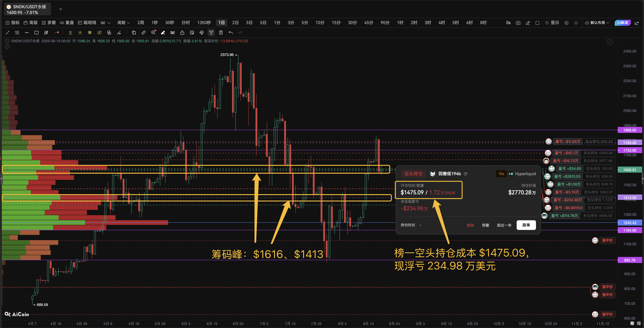
Task: Expand the right side panel handle
Action: [643, 178]
